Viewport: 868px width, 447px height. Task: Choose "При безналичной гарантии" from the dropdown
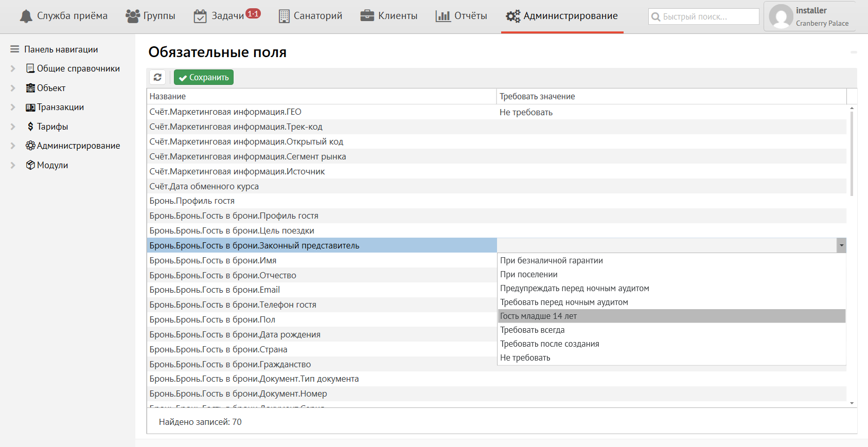coord(671,260)
